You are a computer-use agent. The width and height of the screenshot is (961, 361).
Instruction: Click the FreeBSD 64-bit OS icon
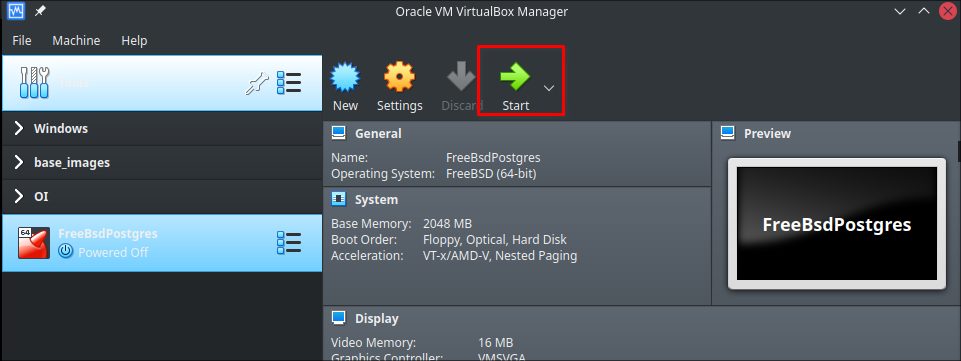pyautogui.click(x=34, y=243)
